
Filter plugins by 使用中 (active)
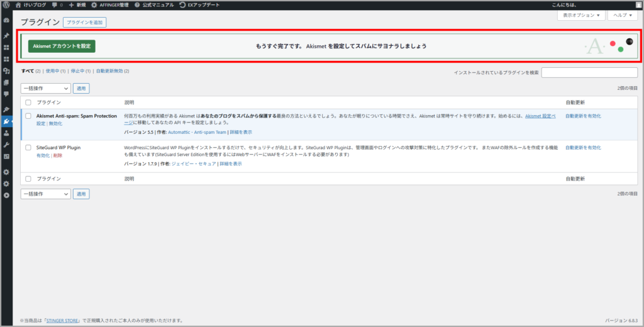53,71
